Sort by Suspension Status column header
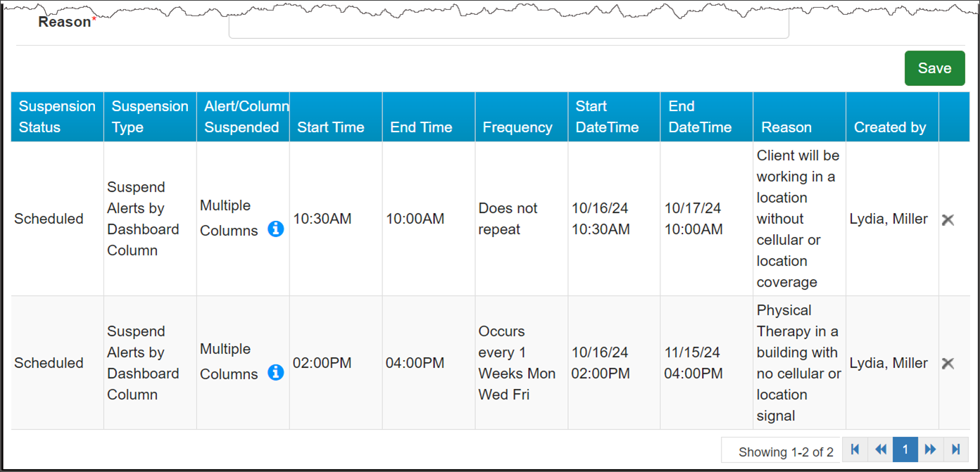 pyautogui.click(x=57, y=117)
